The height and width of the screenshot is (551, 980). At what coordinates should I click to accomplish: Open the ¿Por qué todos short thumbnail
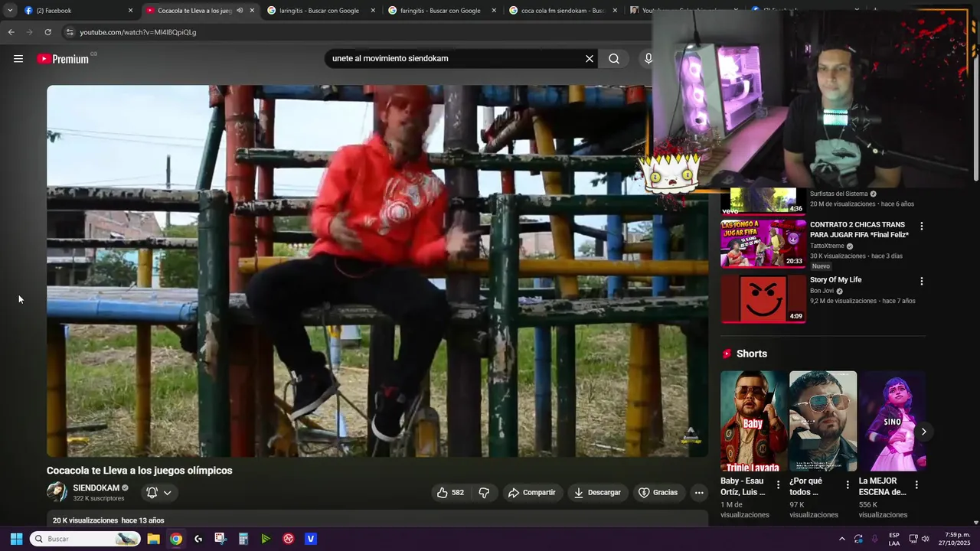coord(823,421)
